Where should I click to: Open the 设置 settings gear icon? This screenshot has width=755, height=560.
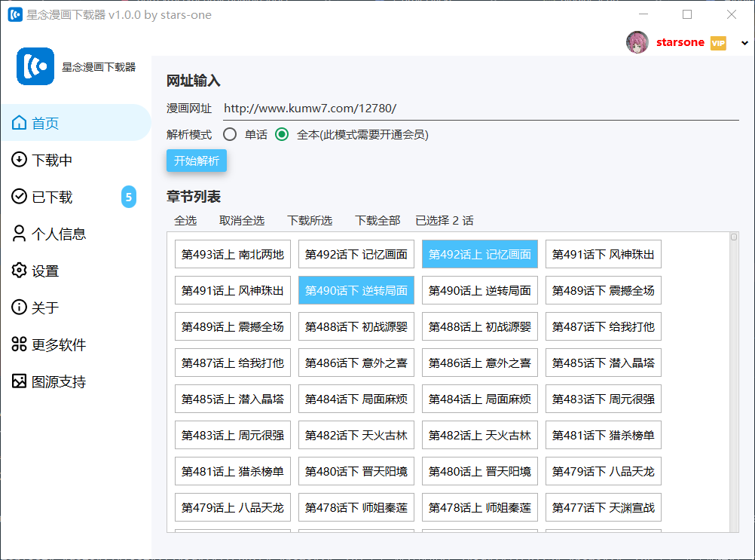click(19, 270)
